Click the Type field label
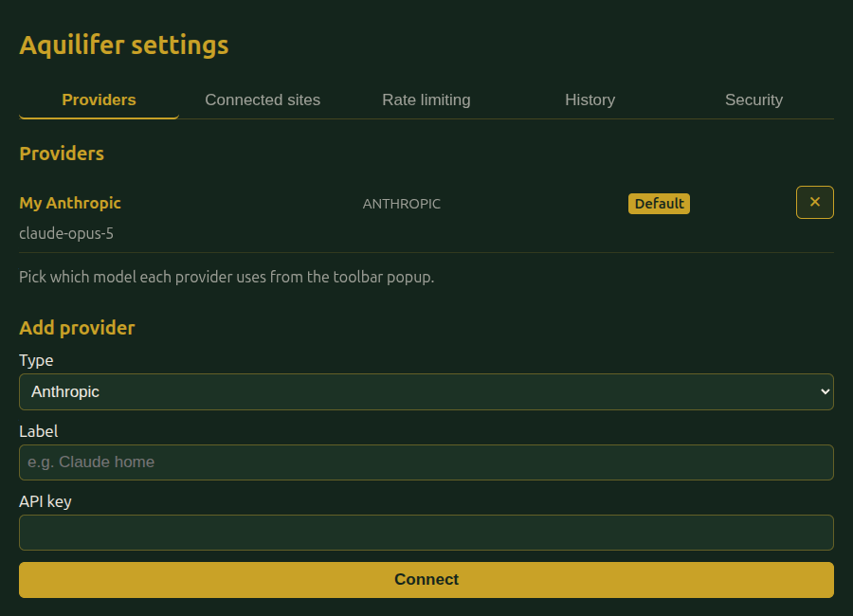 pyautogui.click(x=36, y=361)
